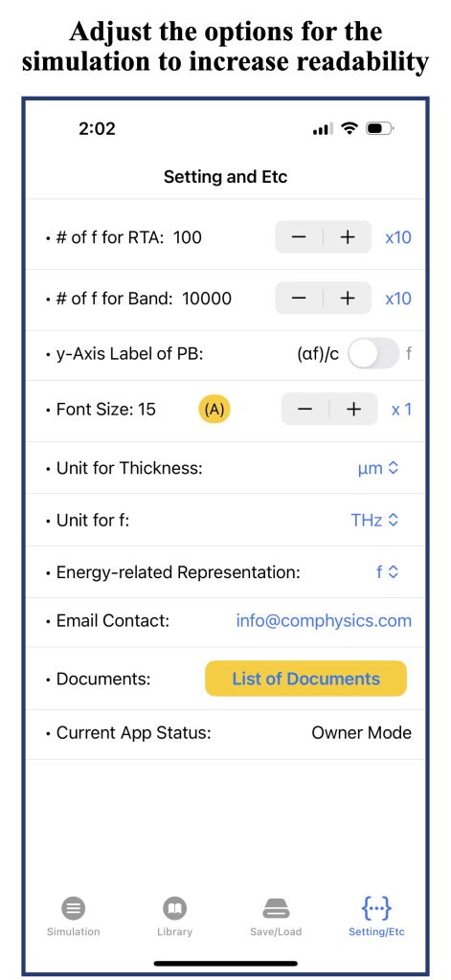This screenshot has height=980, width=451.
Task: Open the List of Documents button
Action: 305,679
